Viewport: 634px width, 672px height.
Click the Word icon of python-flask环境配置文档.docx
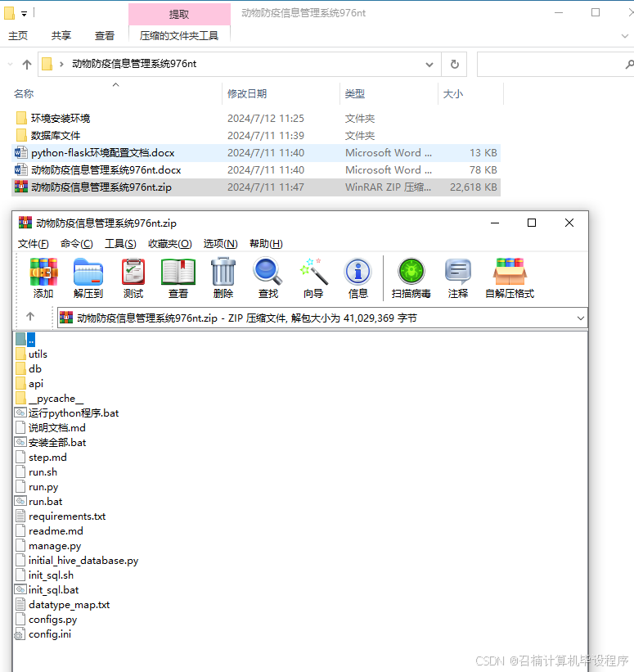click(21, 152)
